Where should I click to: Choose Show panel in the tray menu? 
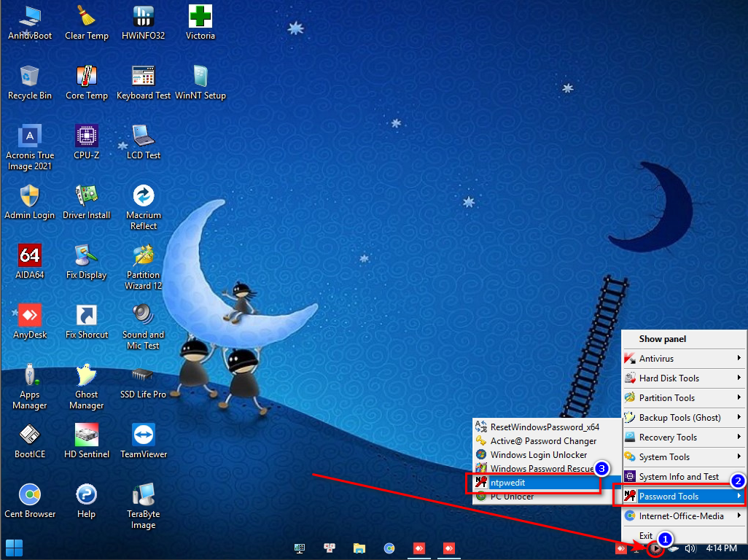pos(684,338)
